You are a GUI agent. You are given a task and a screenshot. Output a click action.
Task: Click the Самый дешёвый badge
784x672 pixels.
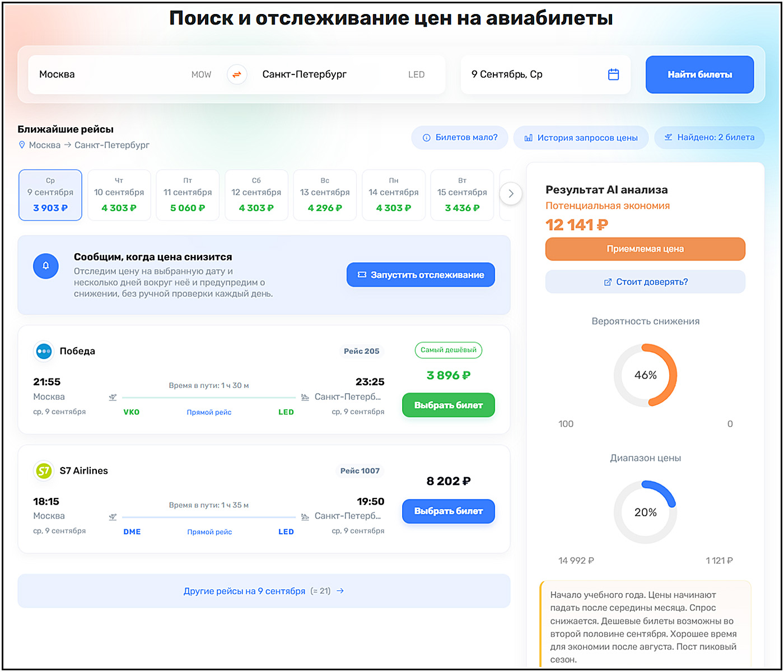point(449,350)
